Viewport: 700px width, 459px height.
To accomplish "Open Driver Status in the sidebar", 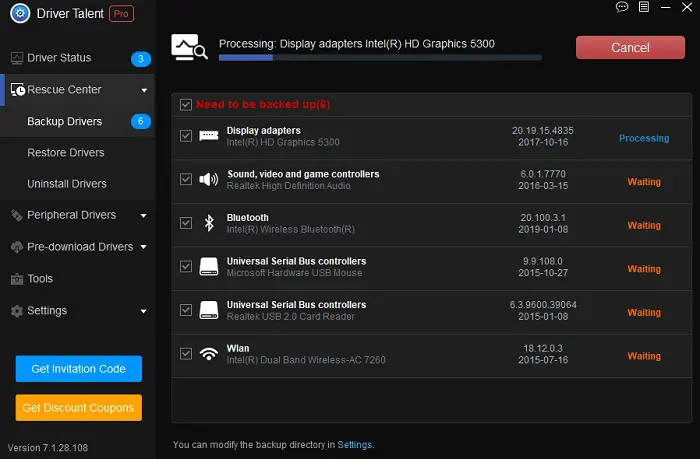I will 59,58.
